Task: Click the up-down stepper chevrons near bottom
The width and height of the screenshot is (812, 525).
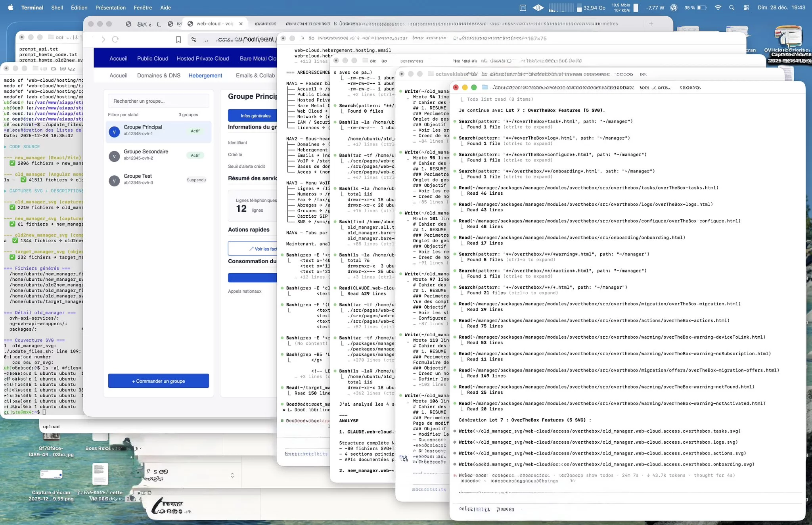Action: [x=232, y=475]
